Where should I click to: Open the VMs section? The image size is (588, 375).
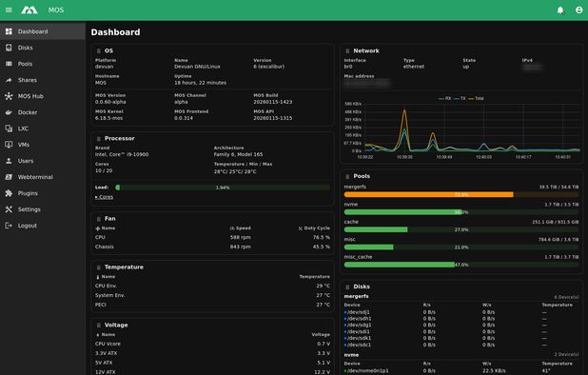click(x=43, y=145)
